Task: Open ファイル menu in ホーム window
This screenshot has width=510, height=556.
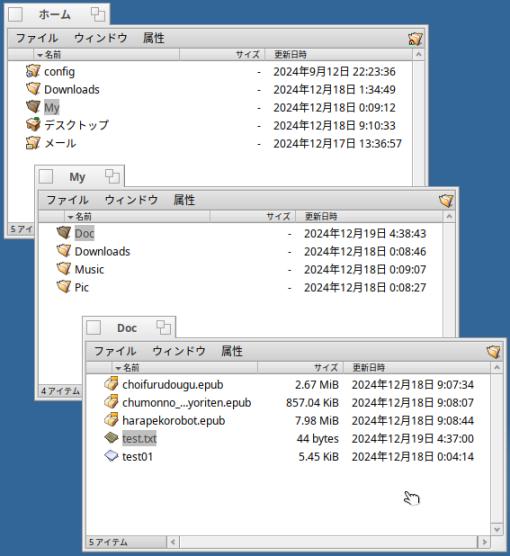Action: tap(37, 38)
